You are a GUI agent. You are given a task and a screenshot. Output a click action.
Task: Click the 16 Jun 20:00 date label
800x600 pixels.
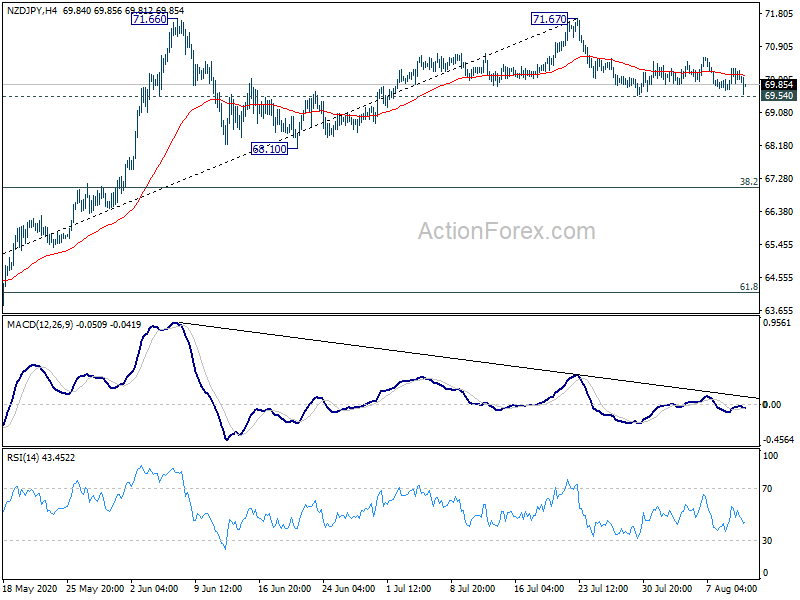point(284,588)
